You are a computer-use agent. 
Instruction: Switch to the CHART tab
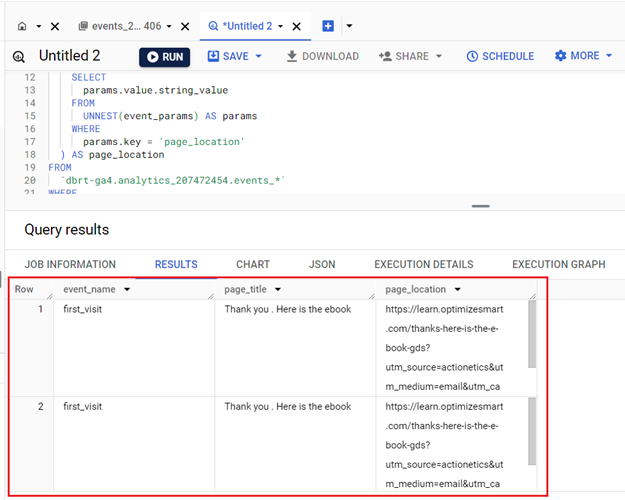253,264
